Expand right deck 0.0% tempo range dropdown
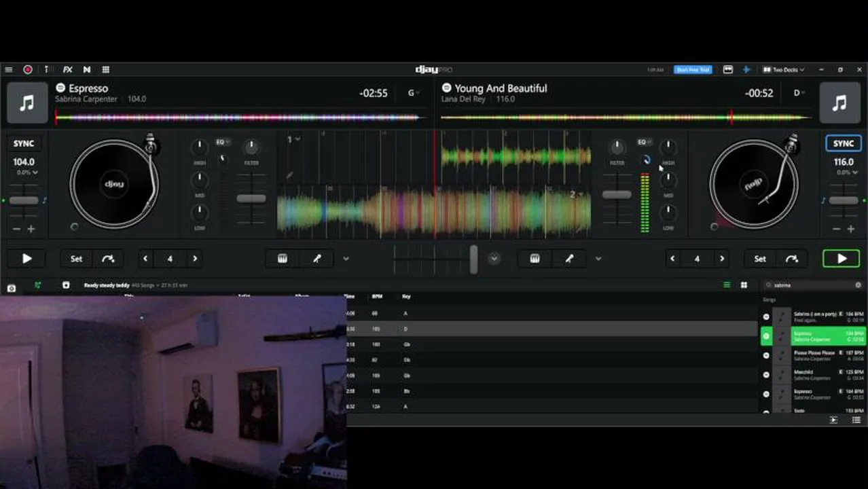This screenshot has width=868, height=489. pyautogui.click(x=846, y=173)
